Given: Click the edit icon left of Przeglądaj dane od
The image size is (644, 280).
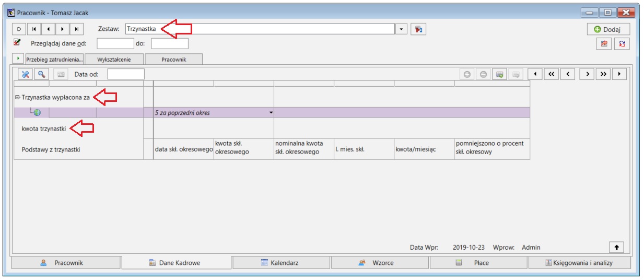Looking at the screenshot, I should [17, 43].
